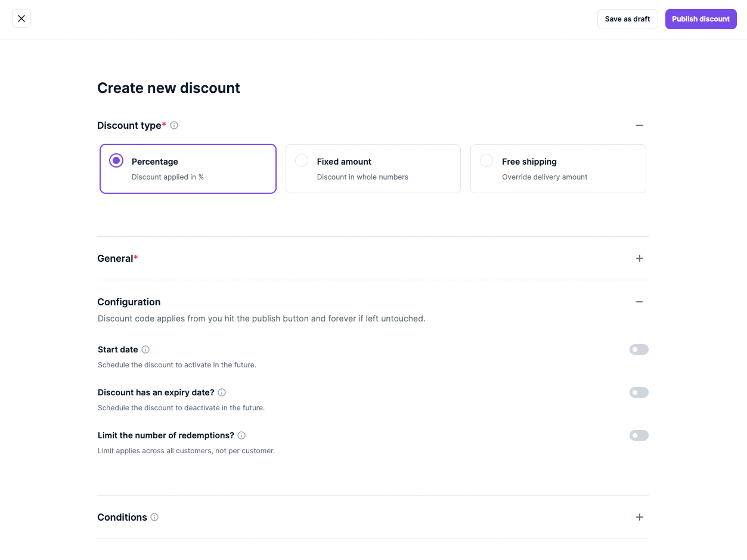Select the Fixed amount radio option
747x560 pixels.
[302, 160]
